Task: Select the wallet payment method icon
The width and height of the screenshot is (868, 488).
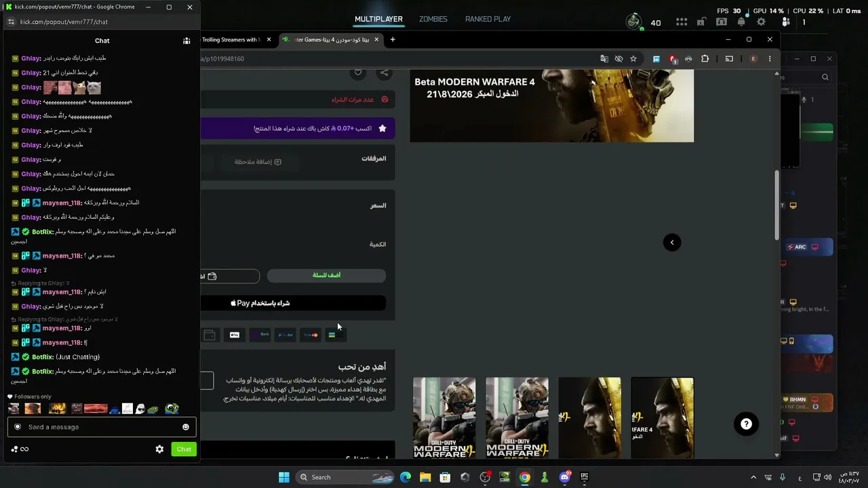Action: click(x=210, y=335)
